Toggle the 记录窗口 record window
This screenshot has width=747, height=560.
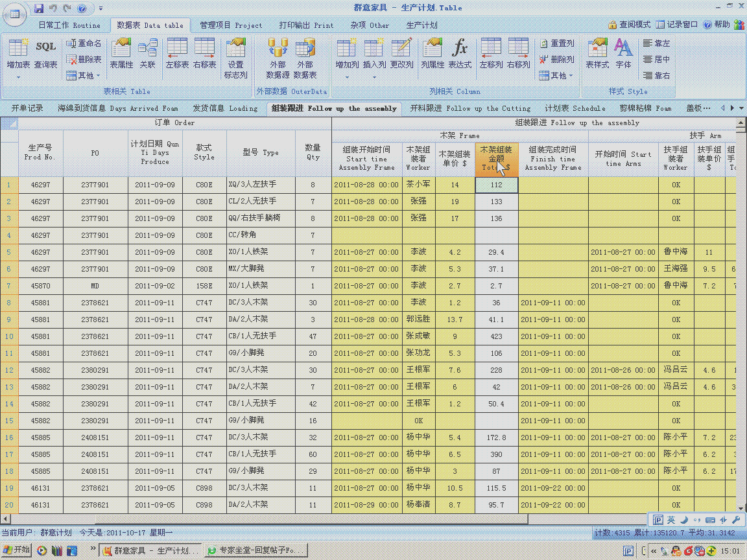[x=677, y=25]
